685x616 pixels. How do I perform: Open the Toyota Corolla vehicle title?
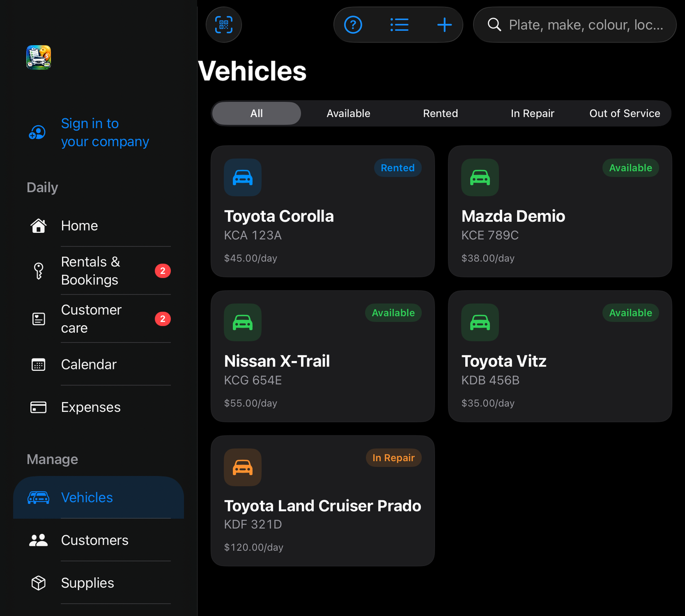pyautogui.click(x=279, y=216)
